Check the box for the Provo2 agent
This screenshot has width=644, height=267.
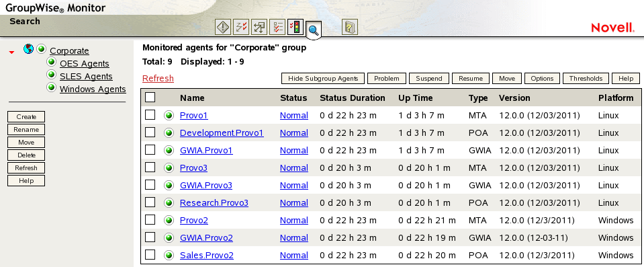[x=150, y=220]
